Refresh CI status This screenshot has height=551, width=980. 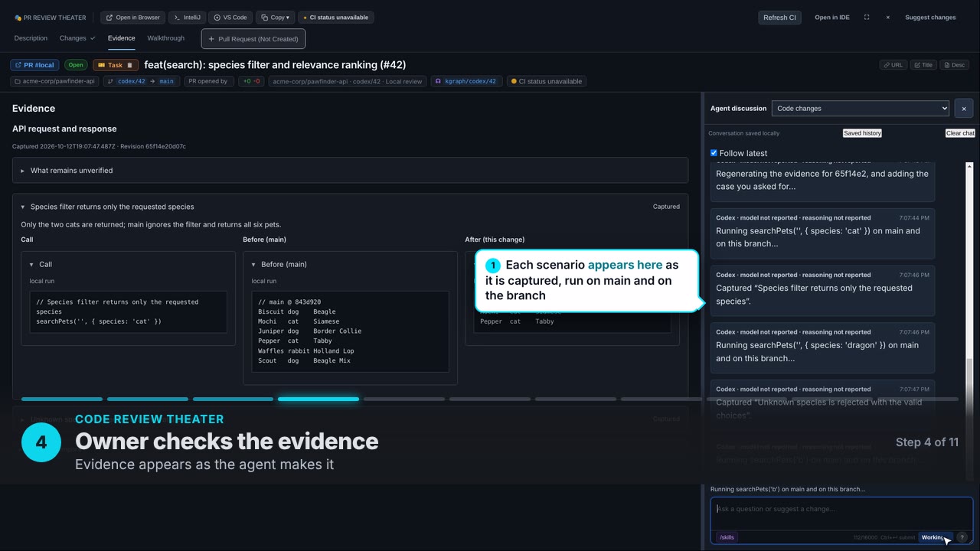coord(779,18)
